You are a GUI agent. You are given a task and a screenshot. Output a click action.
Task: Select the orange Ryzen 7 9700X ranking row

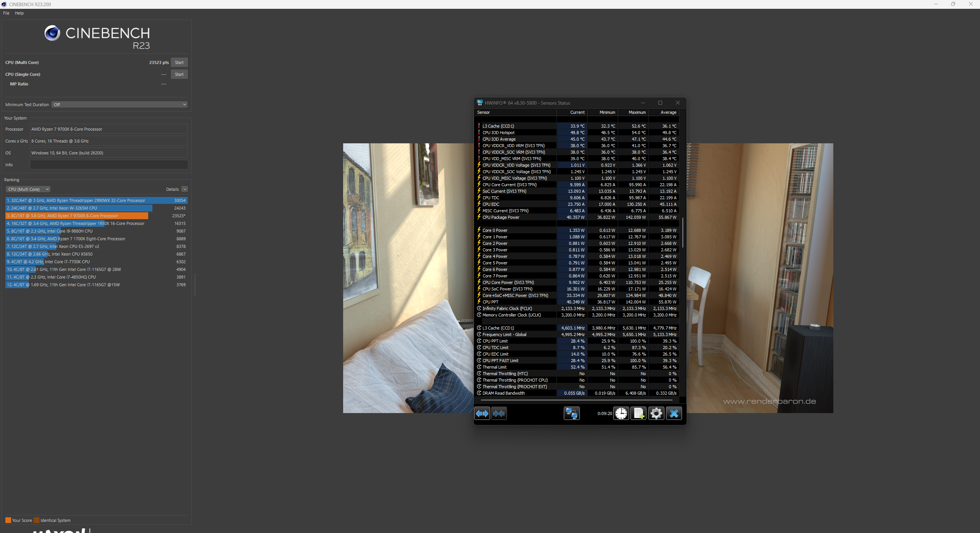(x=96, y=216)
